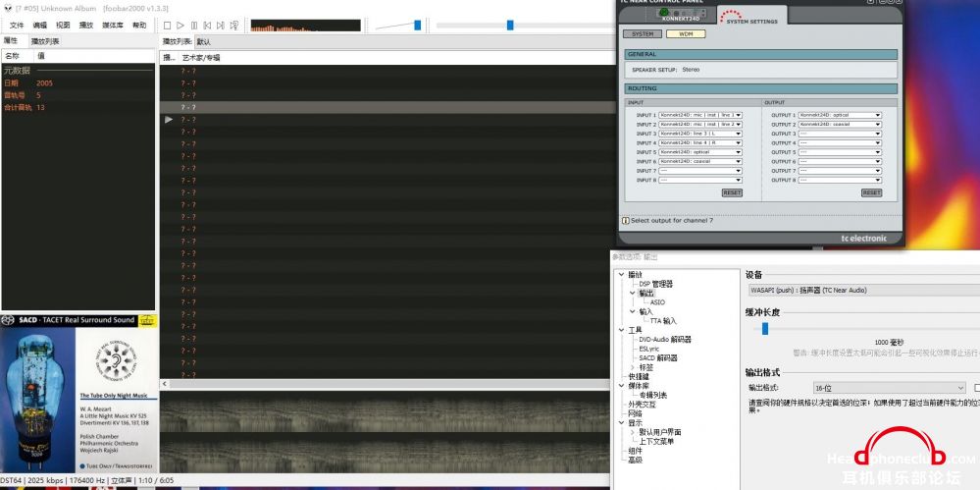Open the INPUT 1 routing dropdown
This screenshot has height=490, width=980.
tap(700, 115)
